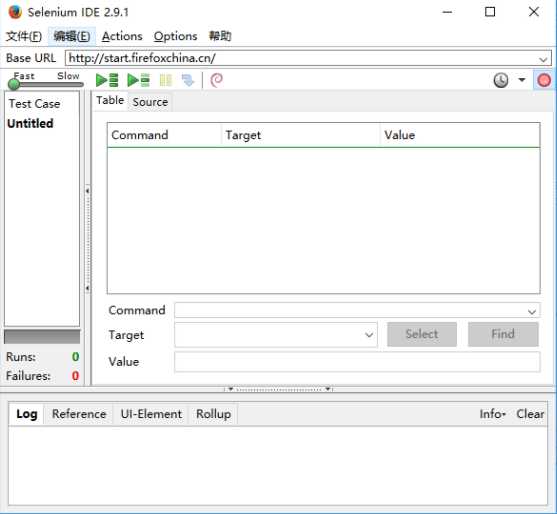
Task: Click the Value column header
Action: (460, 135)
